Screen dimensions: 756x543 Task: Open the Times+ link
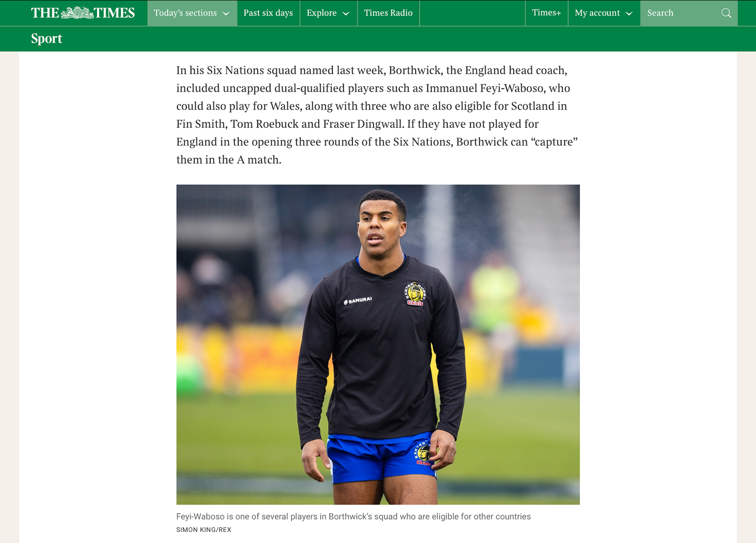click(547, 13)
